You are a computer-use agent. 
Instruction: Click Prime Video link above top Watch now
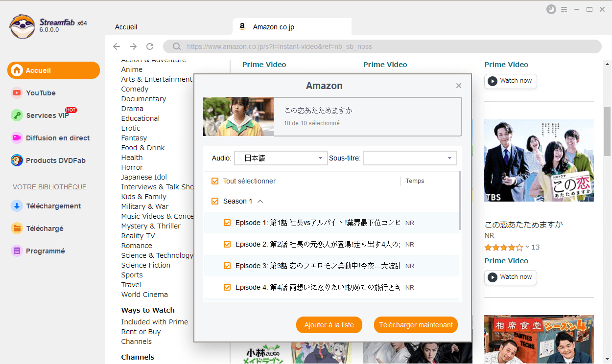click(506, 65)
